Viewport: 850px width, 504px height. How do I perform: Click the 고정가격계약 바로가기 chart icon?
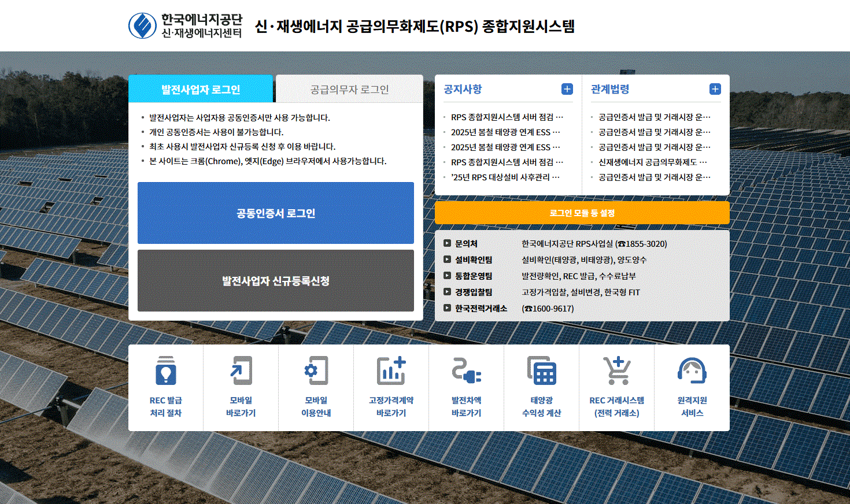391,371
